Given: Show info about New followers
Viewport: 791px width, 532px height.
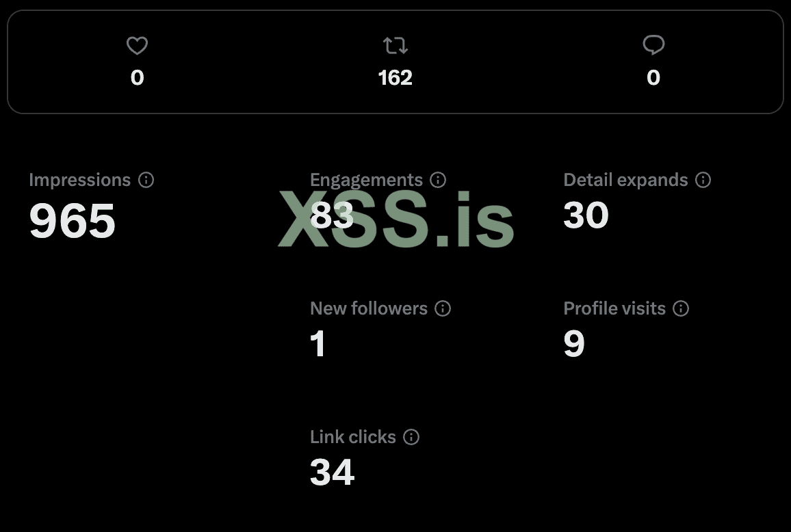Looking at the screenshot, I should coord(443,308).
